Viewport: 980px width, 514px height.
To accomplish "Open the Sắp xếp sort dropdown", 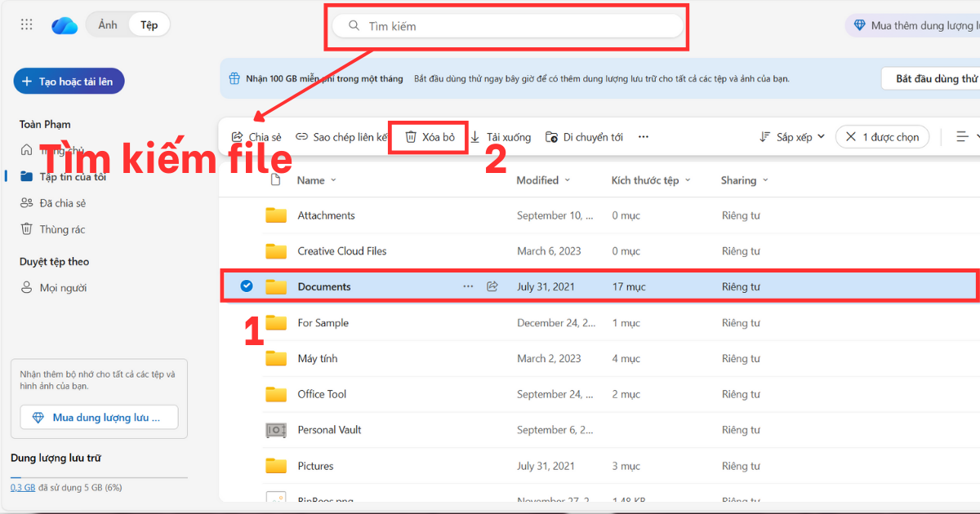I will 791,136.
